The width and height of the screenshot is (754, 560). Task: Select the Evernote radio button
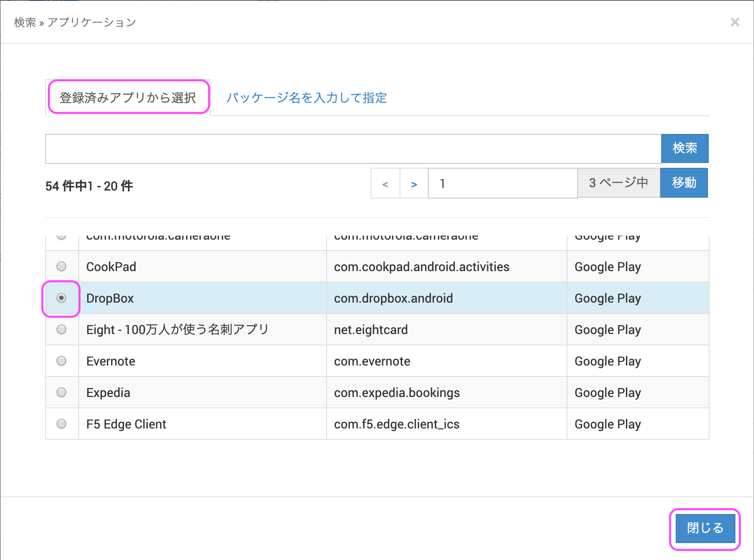[61, 361]
